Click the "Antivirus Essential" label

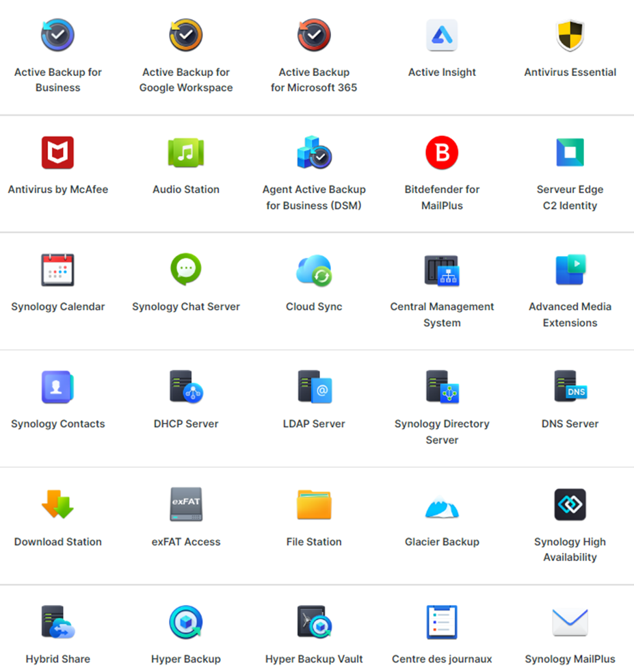coord(570,72)
